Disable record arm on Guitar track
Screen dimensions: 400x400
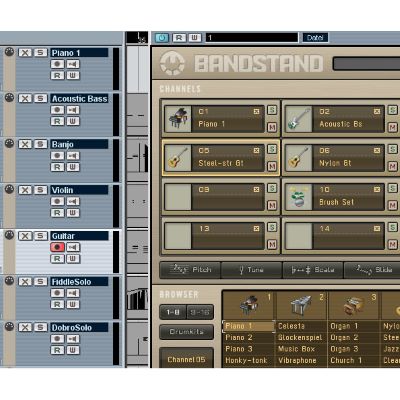click(x=57, y=247)
